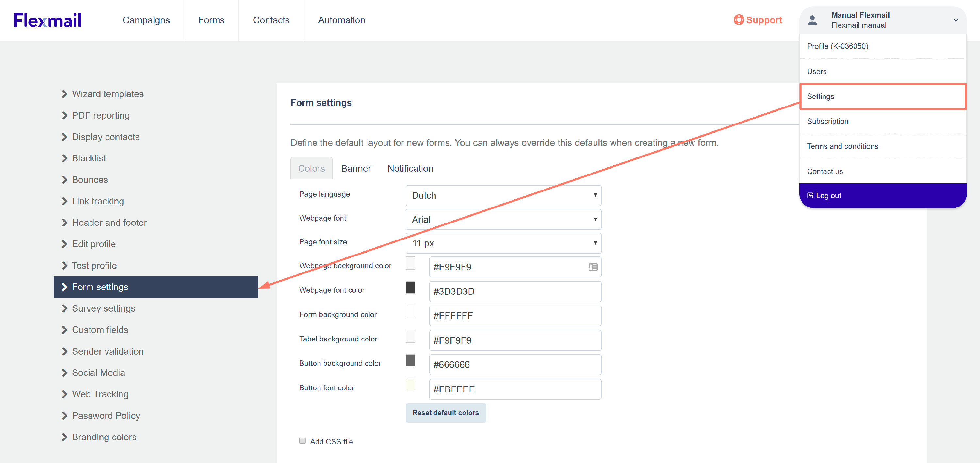
Task: Click the Reset default colors button
Action: pos(446,413)
